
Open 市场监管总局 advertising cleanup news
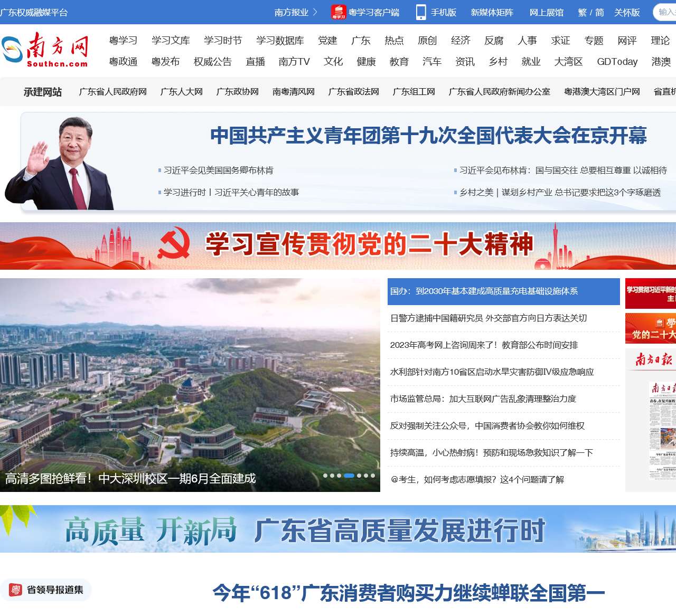coord(483,399)
